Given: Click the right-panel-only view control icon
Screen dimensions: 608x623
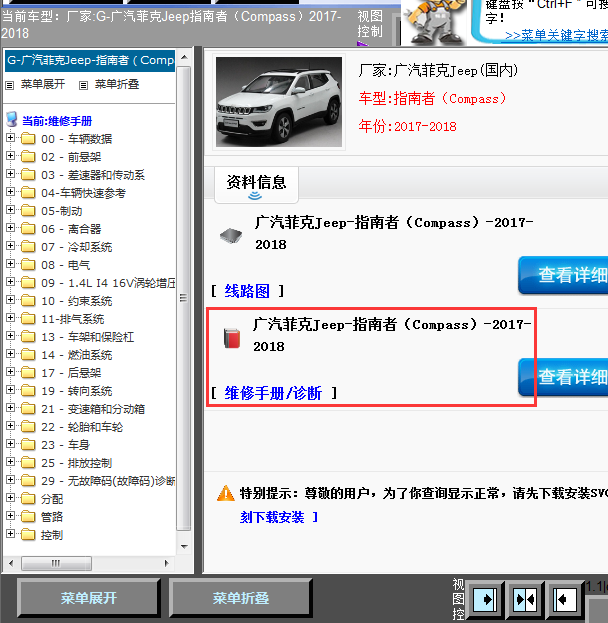Looking at the screenshot, I should coord(564,599).
